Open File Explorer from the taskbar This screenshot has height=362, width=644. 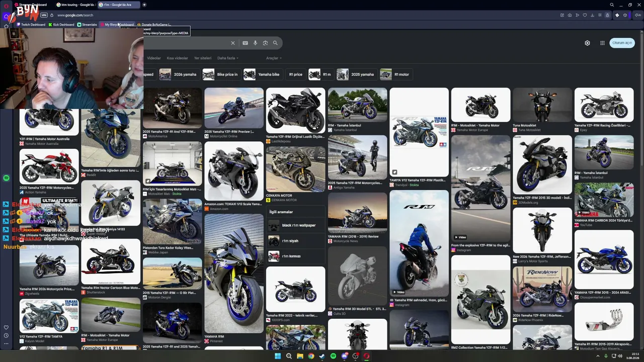coord(300,356)
